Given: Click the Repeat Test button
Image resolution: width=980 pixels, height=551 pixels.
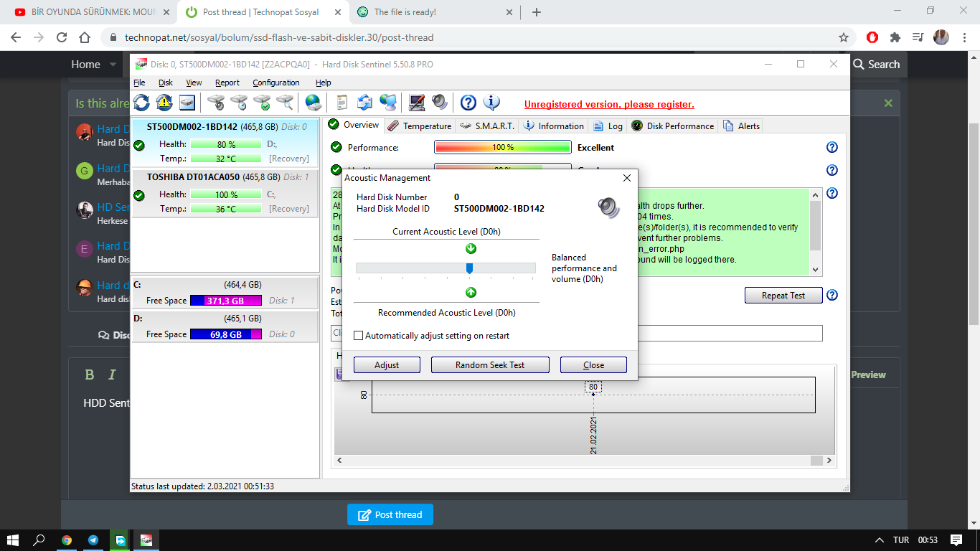Looking at the screenshot, I should pos(783,295).
